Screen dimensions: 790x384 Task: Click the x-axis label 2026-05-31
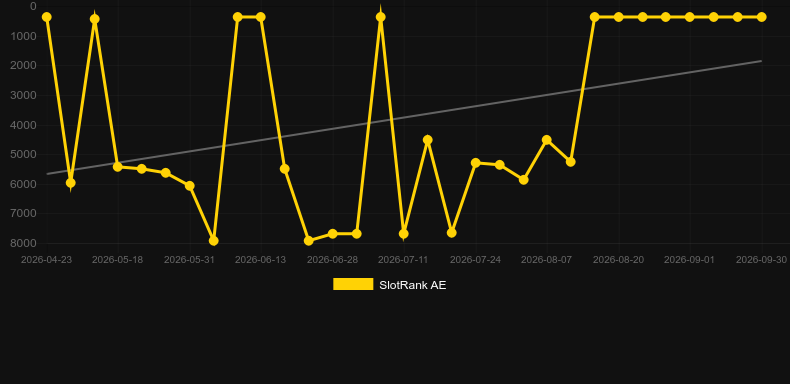(x=189, y=260)
